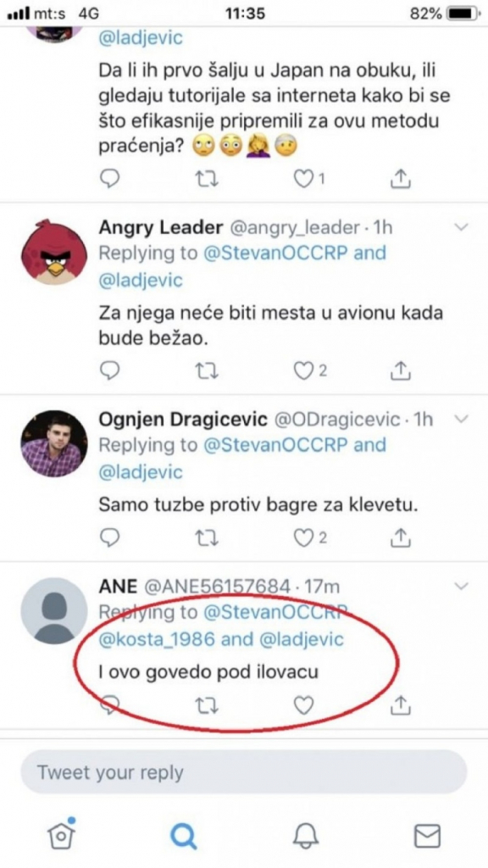Tap the Tweet your reply field
Image resolution: width=488 pixels, height=868 pixels.
point(244,771)
